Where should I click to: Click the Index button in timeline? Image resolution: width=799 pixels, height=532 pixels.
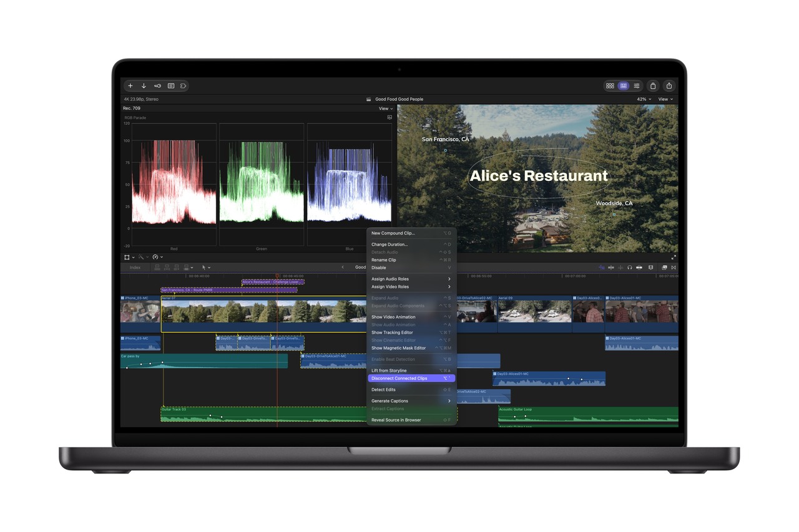[135, 268]
